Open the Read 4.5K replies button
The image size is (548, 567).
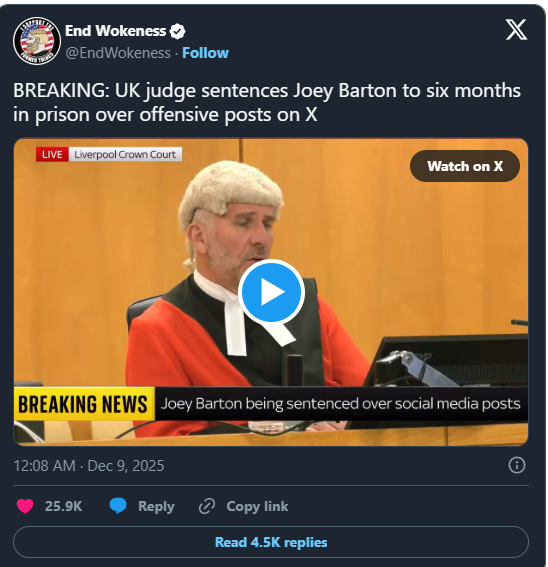click(271, 542)
